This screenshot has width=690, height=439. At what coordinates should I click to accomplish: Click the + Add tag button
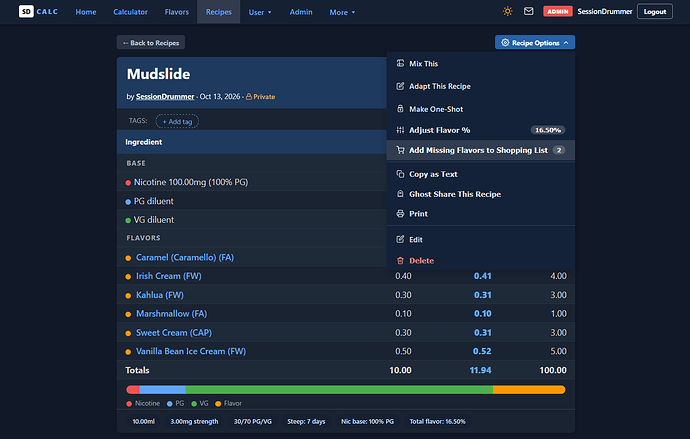pos(177,121)
